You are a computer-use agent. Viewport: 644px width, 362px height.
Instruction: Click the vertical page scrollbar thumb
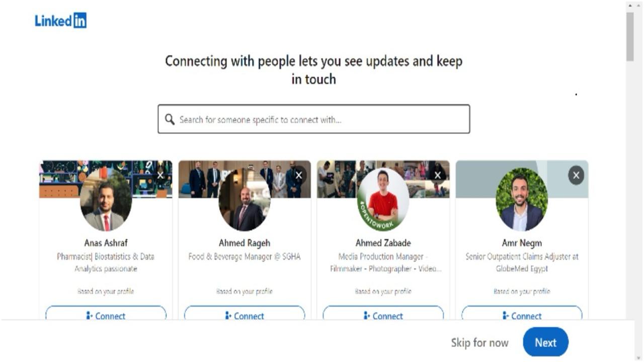tap(630, 37)
